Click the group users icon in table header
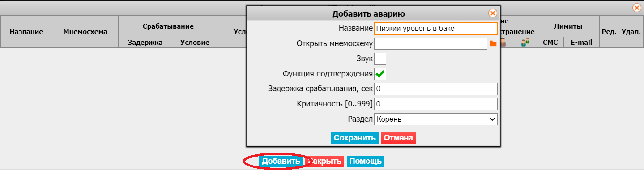This screenshot has height=170, width=644. tap(525, 42)
